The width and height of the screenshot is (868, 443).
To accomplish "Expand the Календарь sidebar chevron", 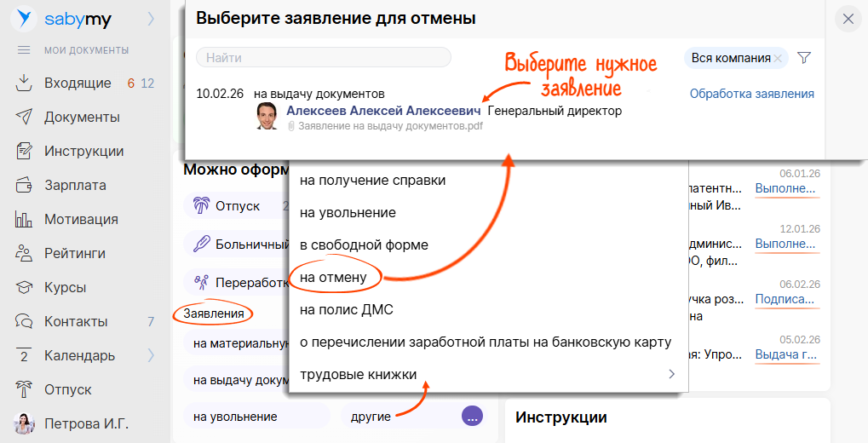I will [152, 355].
